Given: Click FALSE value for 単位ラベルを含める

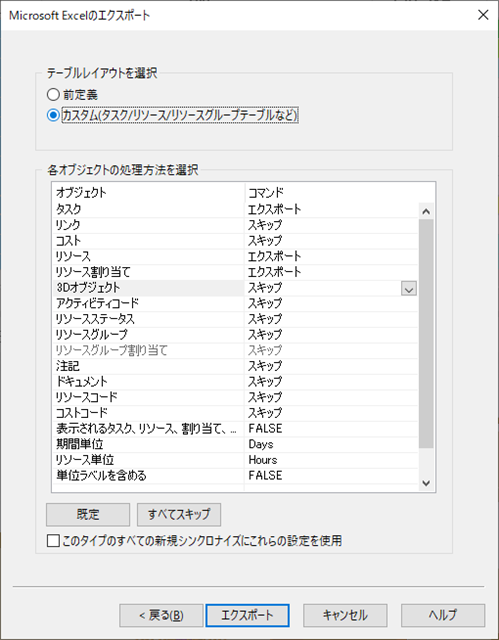Looking at the screenshot, I should coord(265,476).
